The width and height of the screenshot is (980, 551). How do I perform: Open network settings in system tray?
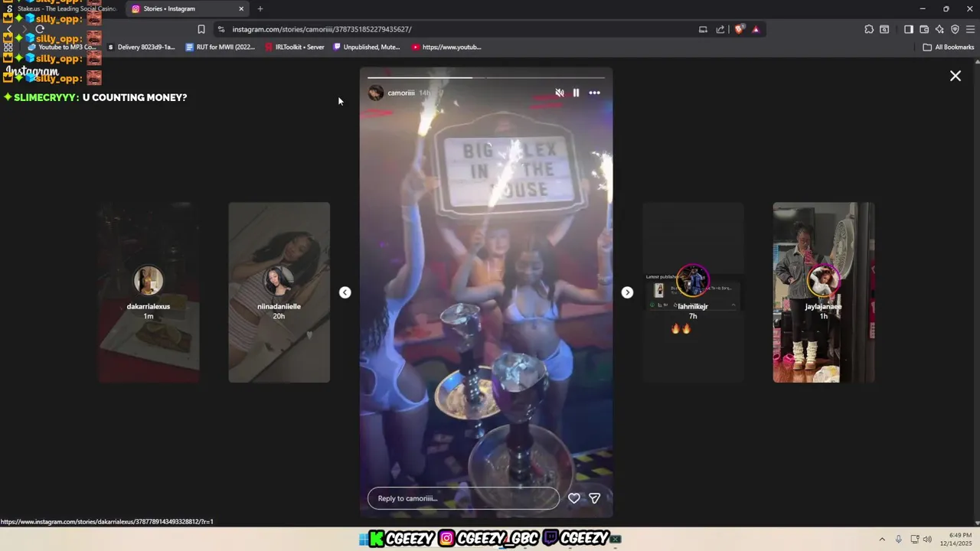point(915,539)
